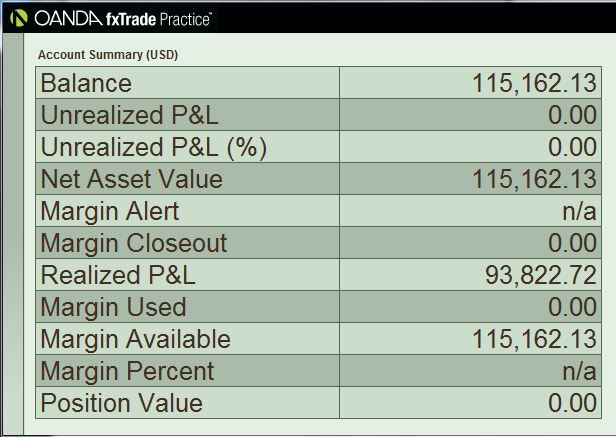Select the Balance value 115,162.13

[x=534, y=83]
